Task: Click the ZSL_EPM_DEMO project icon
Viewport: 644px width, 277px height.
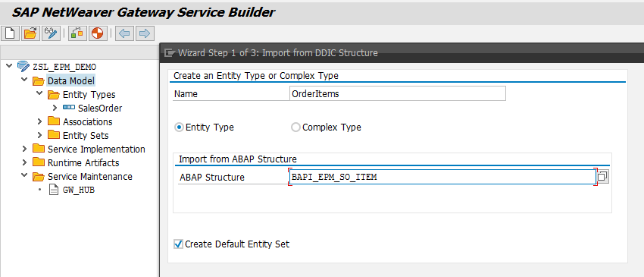Action: click(x=23, y=67)
